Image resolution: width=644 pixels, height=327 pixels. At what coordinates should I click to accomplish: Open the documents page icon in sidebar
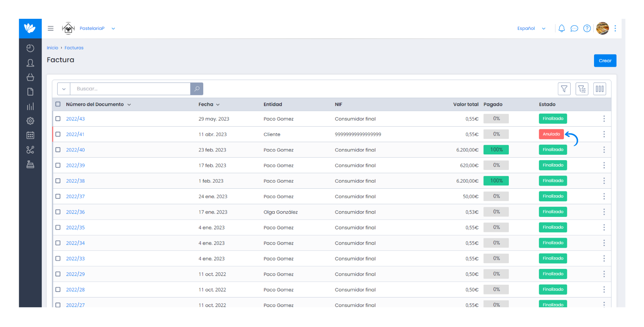30,92
